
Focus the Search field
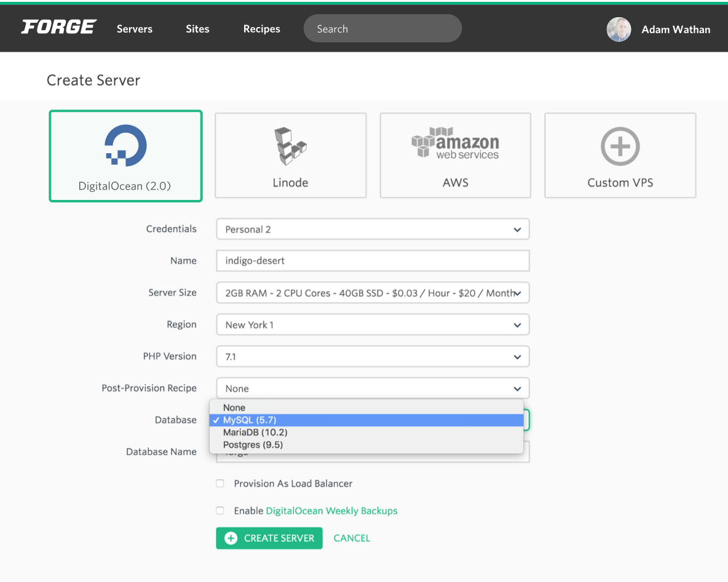[382, 29]
